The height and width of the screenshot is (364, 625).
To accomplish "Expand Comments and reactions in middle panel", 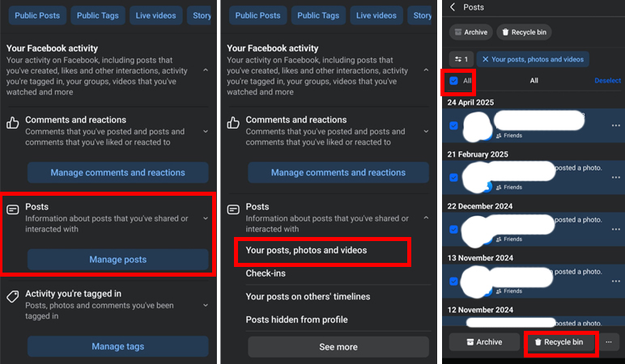I will [x=426, y=131].
